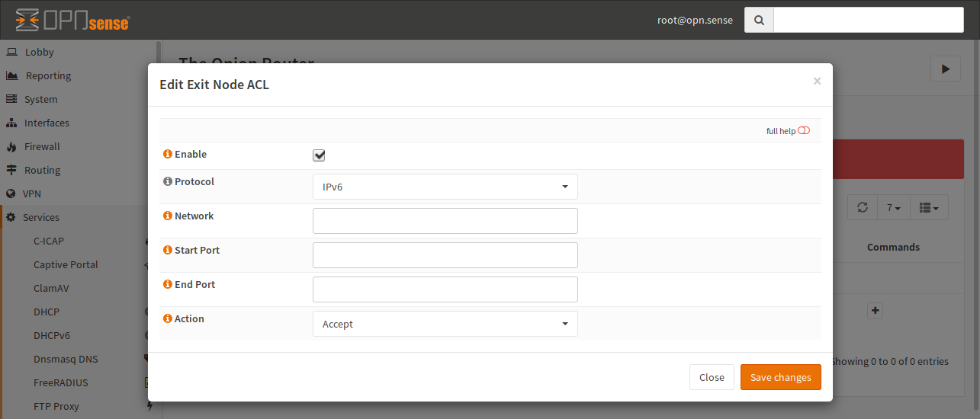
Task: Click the info icon beside Protocol
Action: point(168,182)
